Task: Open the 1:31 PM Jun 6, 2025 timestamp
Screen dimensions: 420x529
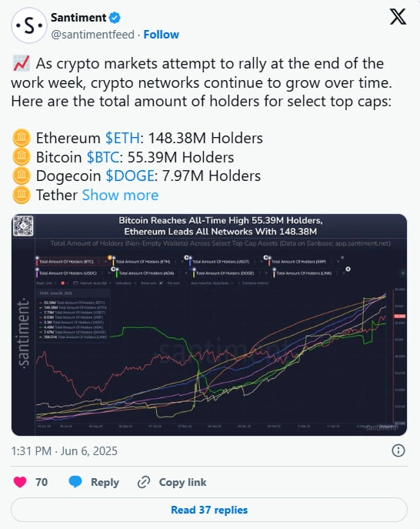Action: pos(65,450)
